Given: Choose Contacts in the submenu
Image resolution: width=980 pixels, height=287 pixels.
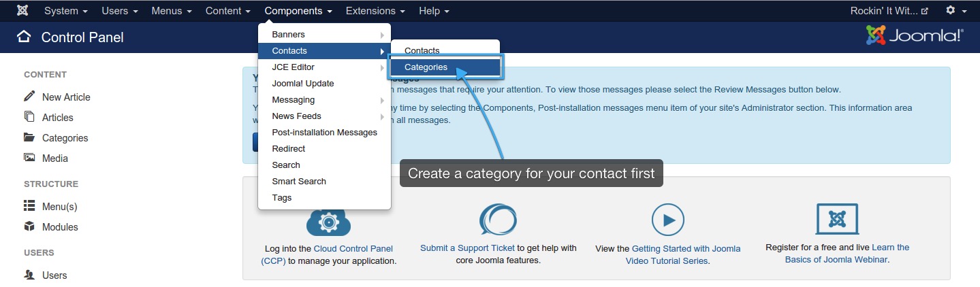Looking at the screenshot, I should 445,51.
